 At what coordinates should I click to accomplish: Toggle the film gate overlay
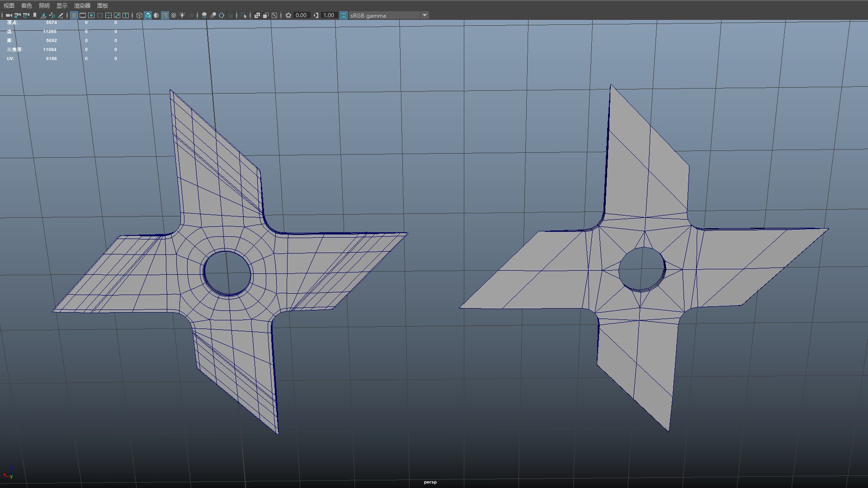pyautogui.click(x=83, y=15)
